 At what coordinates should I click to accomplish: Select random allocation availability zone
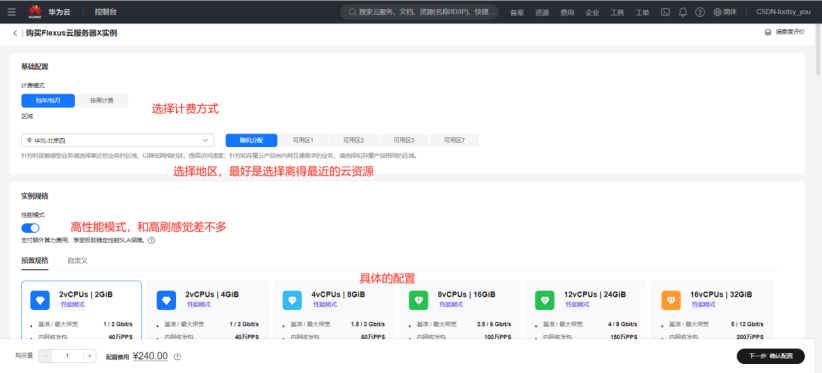tap(251, 140)
